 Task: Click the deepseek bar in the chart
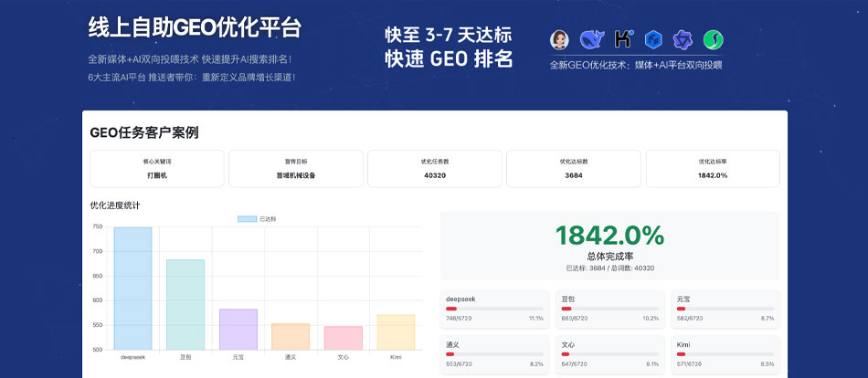132,288
